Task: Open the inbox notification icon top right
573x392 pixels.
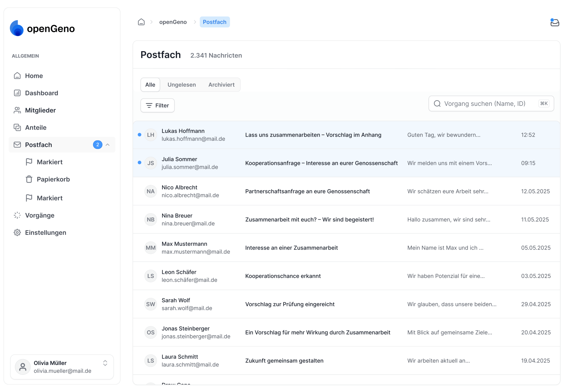Action: 554,22
